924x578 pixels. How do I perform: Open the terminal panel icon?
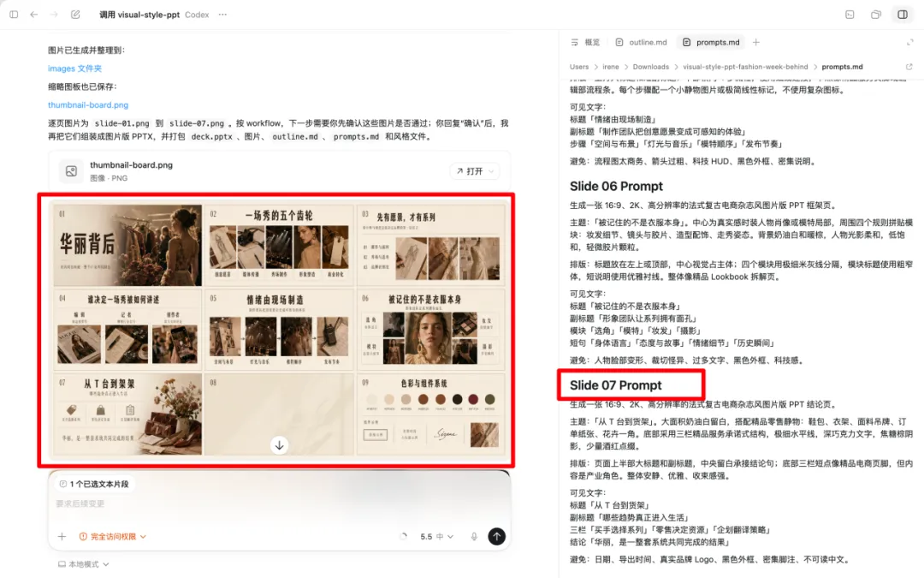click(850, 15)
